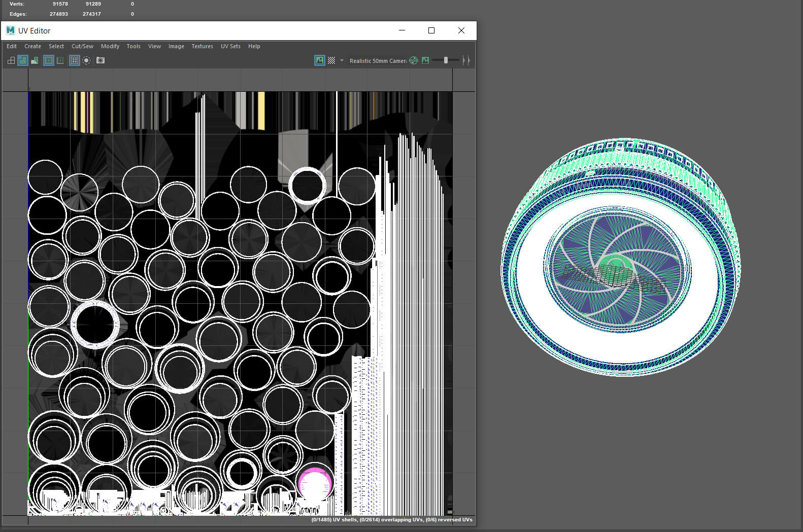This screenshot has height=532, width=803.
Task: Open the Realistic 50mm Camera texture dropdown
Action: coord(378,61)
